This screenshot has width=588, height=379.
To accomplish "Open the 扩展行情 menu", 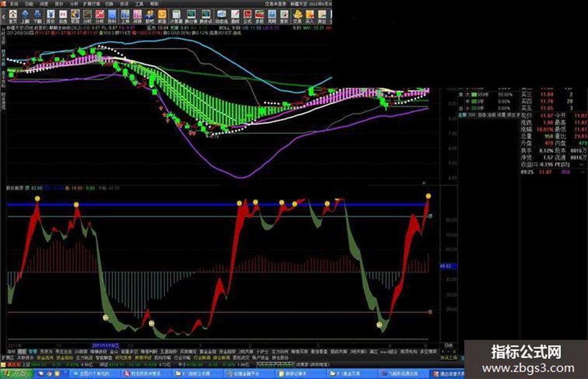I will [91, 4].
